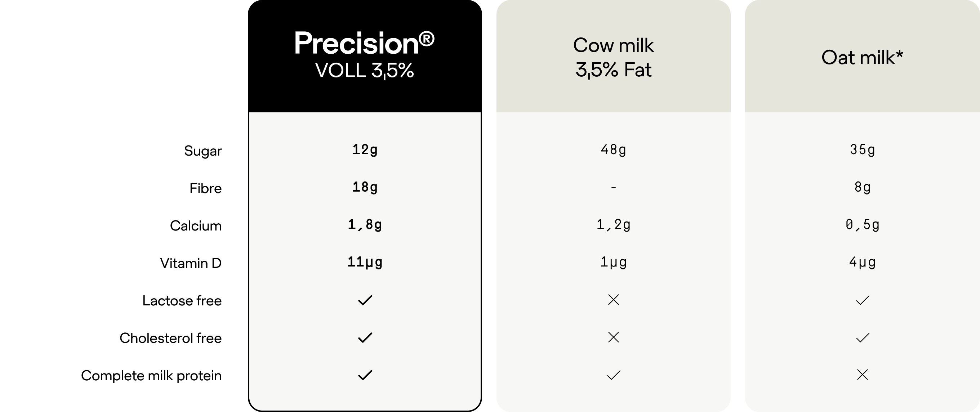Viewport: 980px width, 412px height.
Task: Click the Precision Lactose free checkmark
Action: [x=365, y=300]
